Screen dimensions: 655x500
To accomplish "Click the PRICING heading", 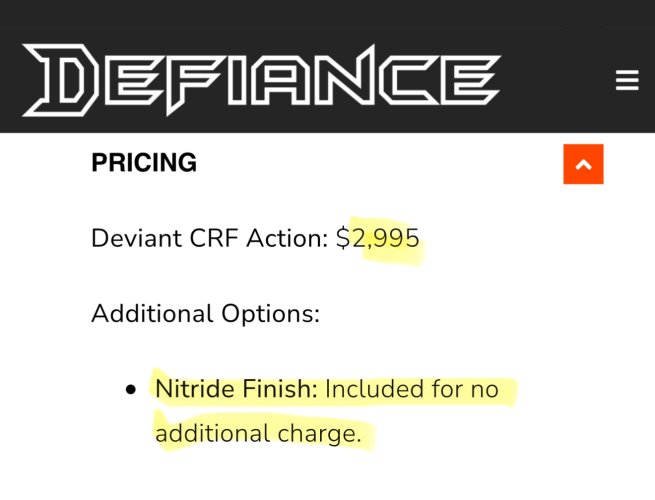I will point(144,163).
